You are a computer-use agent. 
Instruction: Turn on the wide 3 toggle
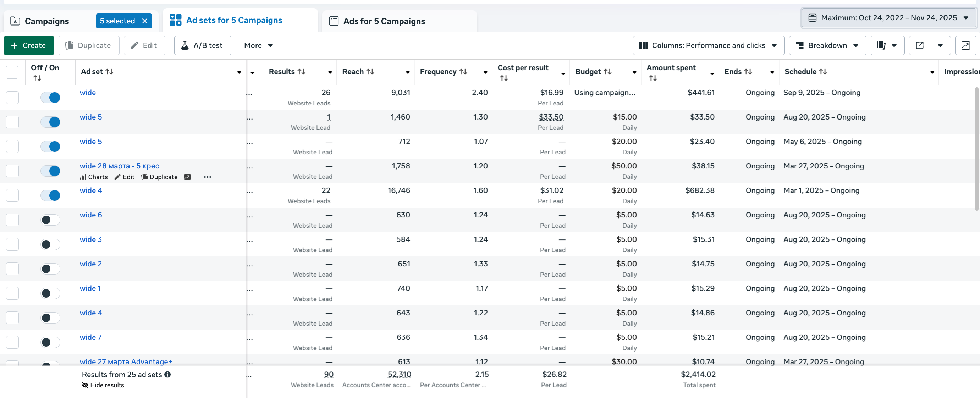[x=50, y=244]
